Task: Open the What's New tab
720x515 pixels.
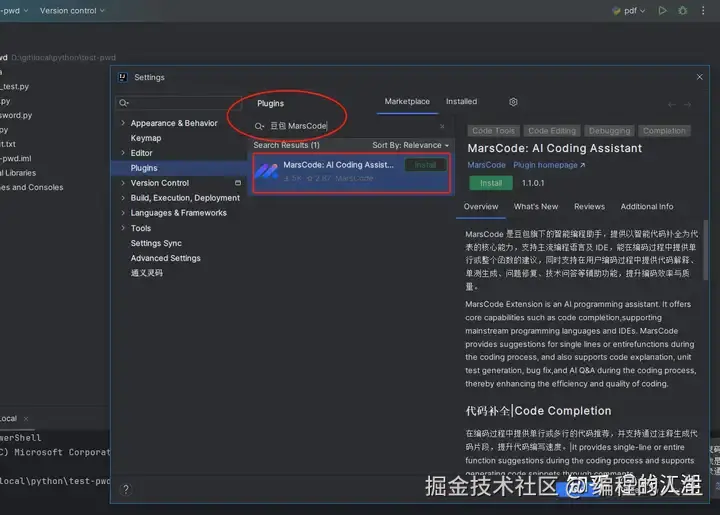Action: [x=535, y=207]
